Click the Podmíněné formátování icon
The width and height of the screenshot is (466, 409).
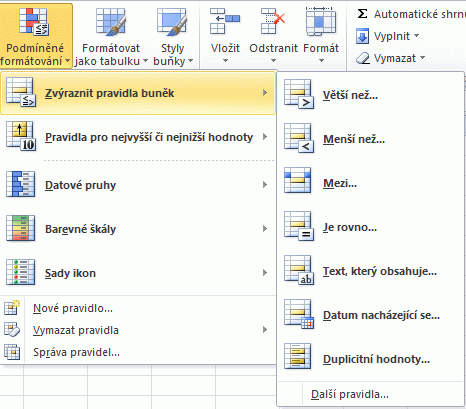(x=34, y=22)
